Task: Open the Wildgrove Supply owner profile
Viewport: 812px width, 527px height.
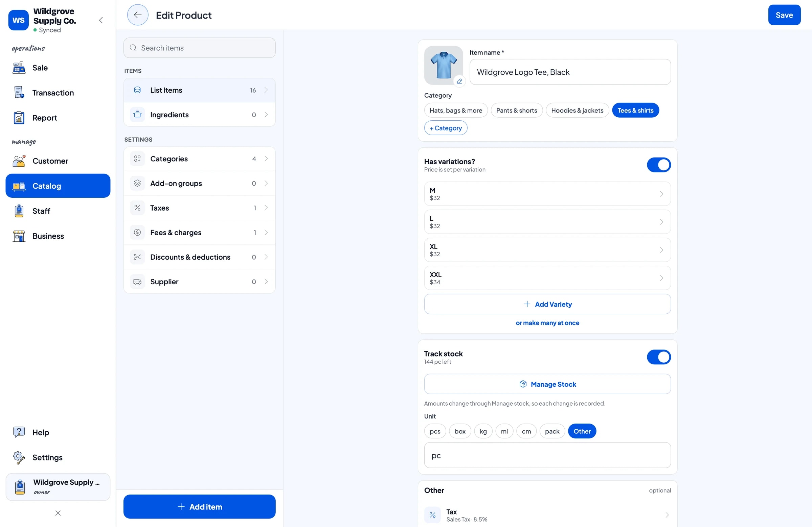Action: tap(58, 486)
